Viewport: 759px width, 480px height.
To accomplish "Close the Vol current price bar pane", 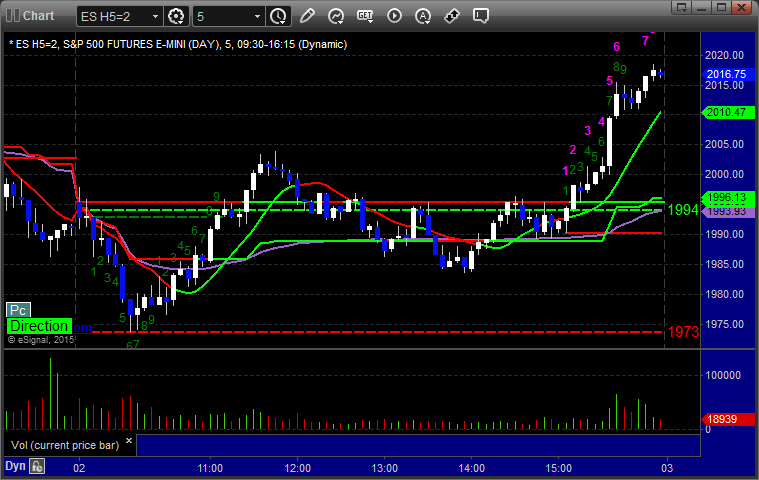I will (x=129, y=440).
